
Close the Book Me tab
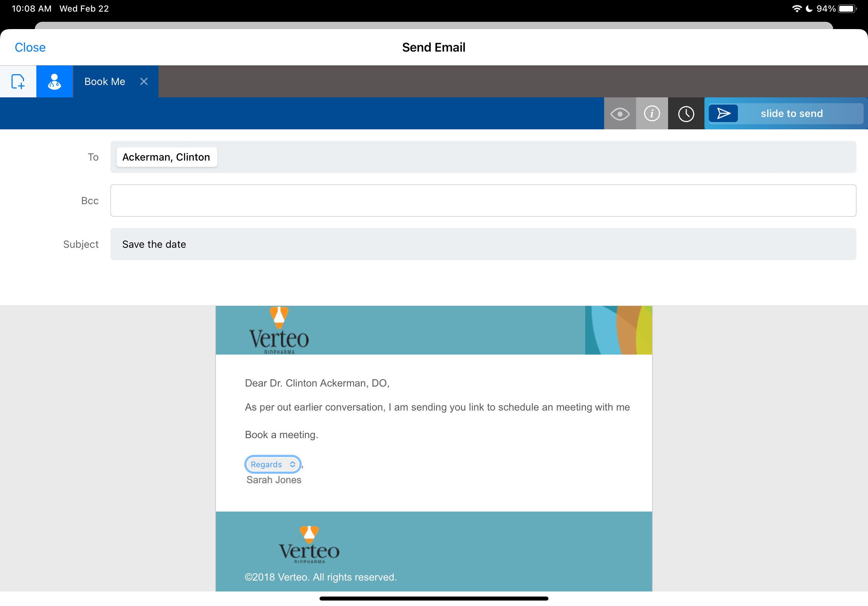[x=144, y=82]
